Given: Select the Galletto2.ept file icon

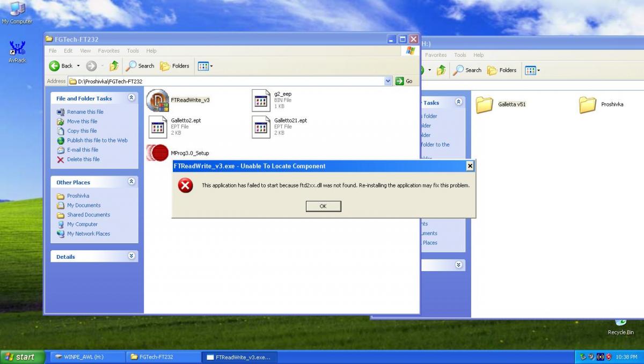Looking at the screenshot, I should (x=158, y=127).
